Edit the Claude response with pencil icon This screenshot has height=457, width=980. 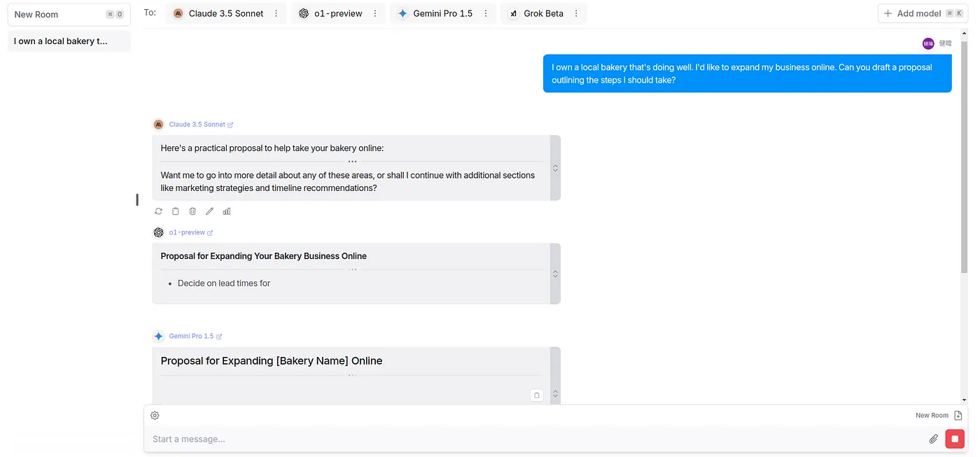point(209,211)
